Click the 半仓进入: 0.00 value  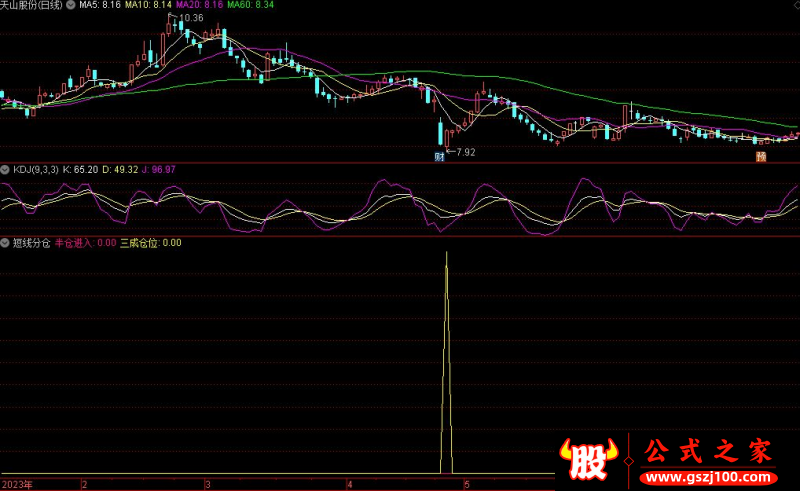pyautogui.click(x=86, y=243)
